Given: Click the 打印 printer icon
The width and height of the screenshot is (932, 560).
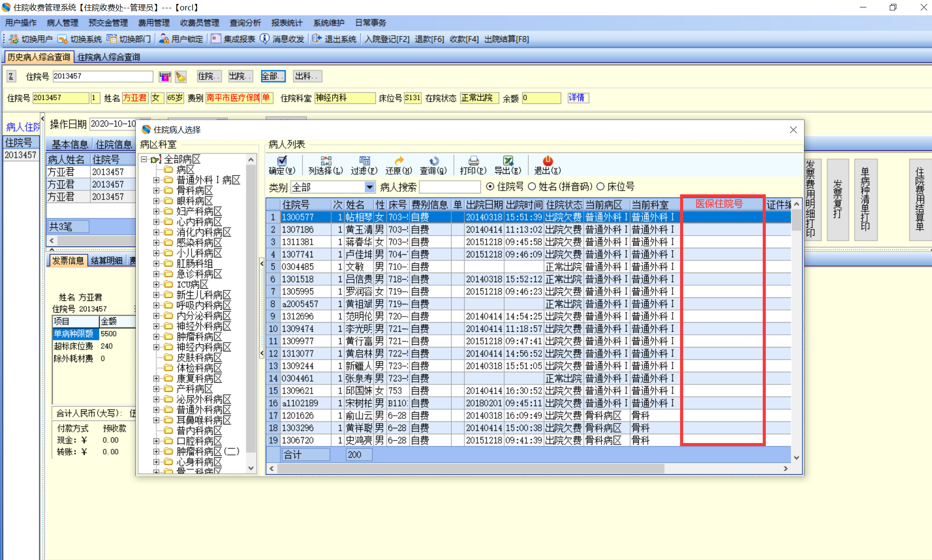Looking at the screenshot, I should pos(473,161).
